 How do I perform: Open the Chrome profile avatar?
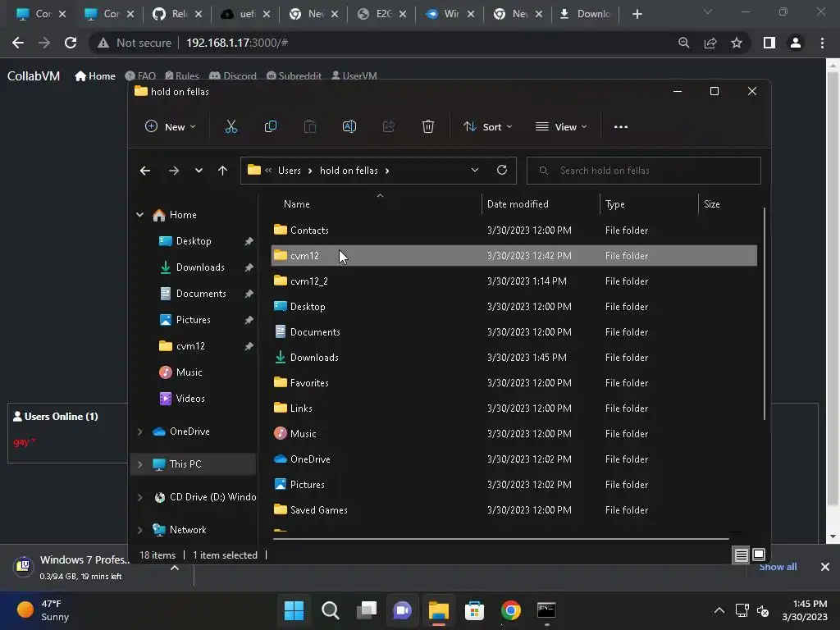tap(796, 43)
